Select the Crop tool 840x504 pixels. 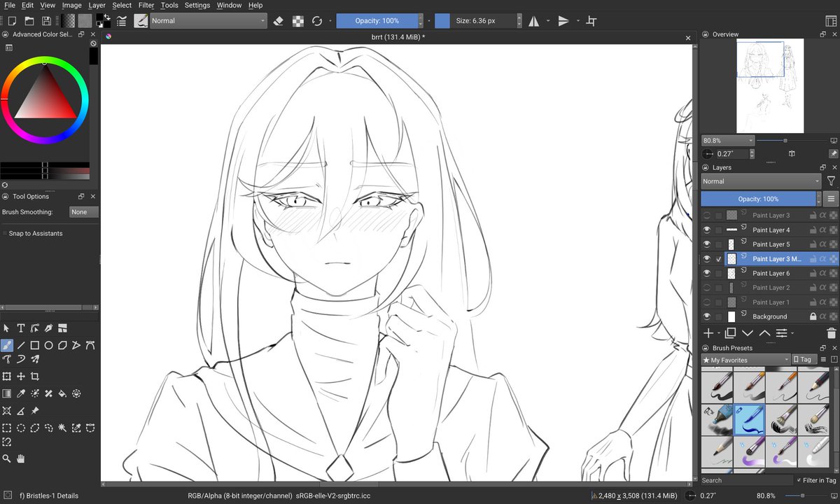pyautogui.click(x=34, y=377)
